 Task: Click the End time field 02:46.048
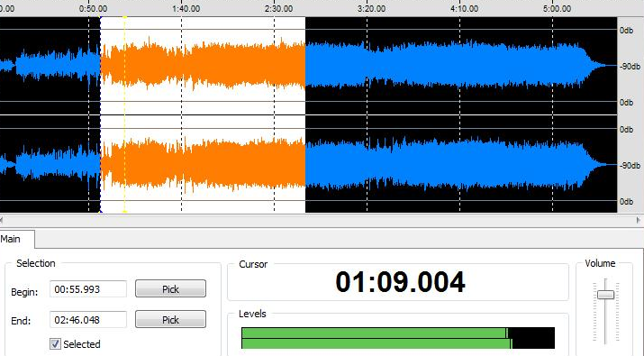[88, 319]
